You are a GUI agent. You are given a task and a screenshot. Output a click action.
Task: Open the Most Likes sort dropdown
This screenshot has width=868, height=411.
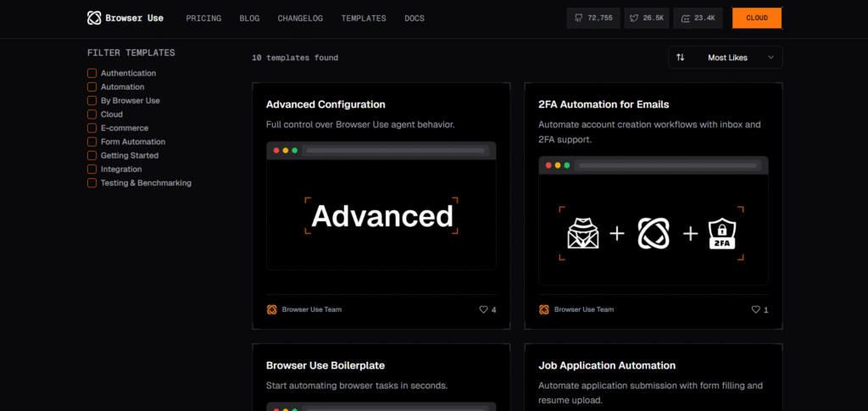pos(725,58)
